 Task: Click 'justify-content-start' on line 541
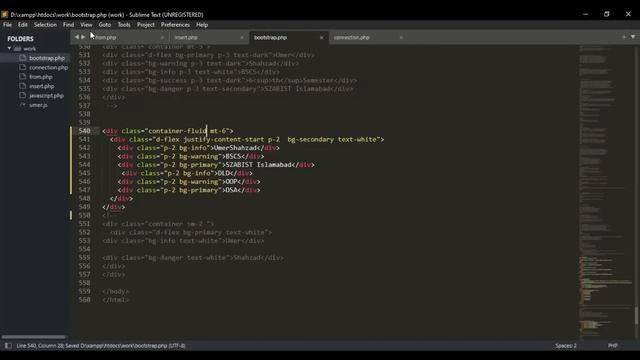pyautogui.click(x=224, y=140)
